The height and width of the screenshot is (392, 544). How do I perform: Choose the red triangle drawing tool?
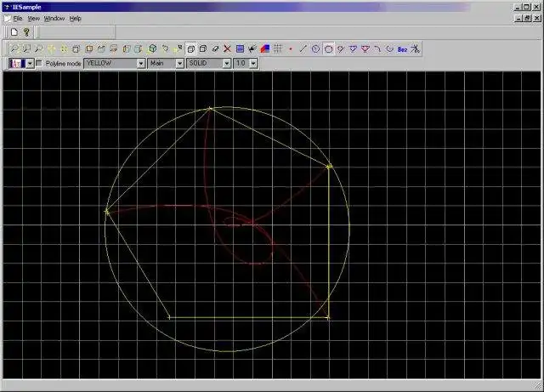pyautogui.click(x=365, y=49)
